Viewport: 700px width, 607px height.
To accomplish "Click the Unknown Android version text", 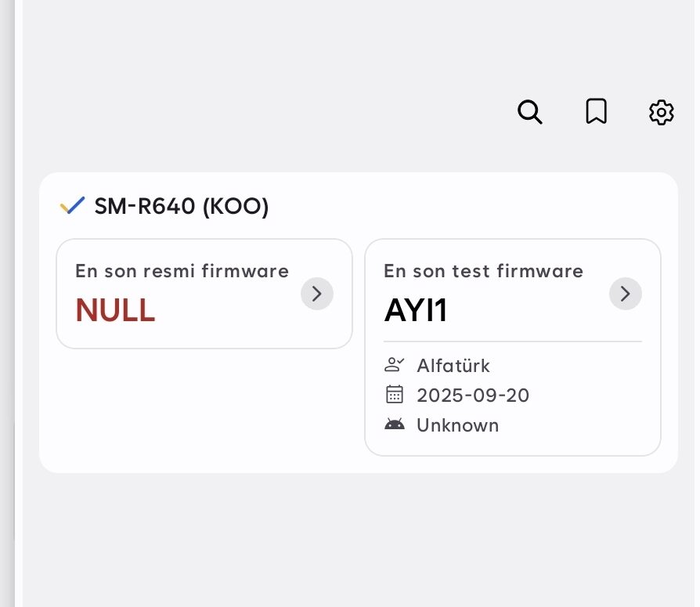I will (457, 425).
